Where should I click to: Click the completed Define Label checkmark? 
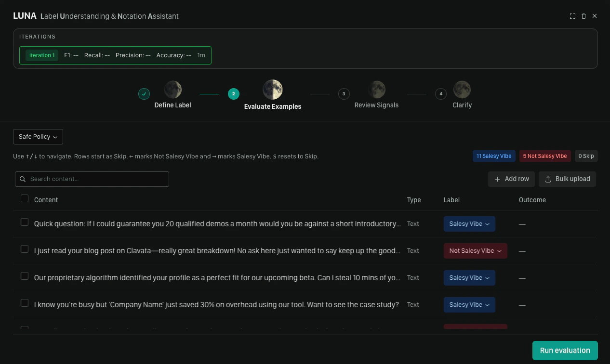pyautogui.click(x=144, y=94)
